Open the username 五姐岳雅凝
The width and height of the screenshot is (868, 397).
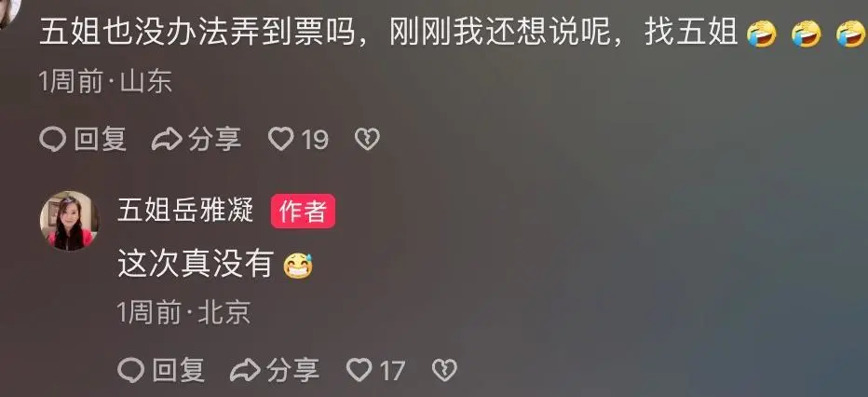pos(185,211)
